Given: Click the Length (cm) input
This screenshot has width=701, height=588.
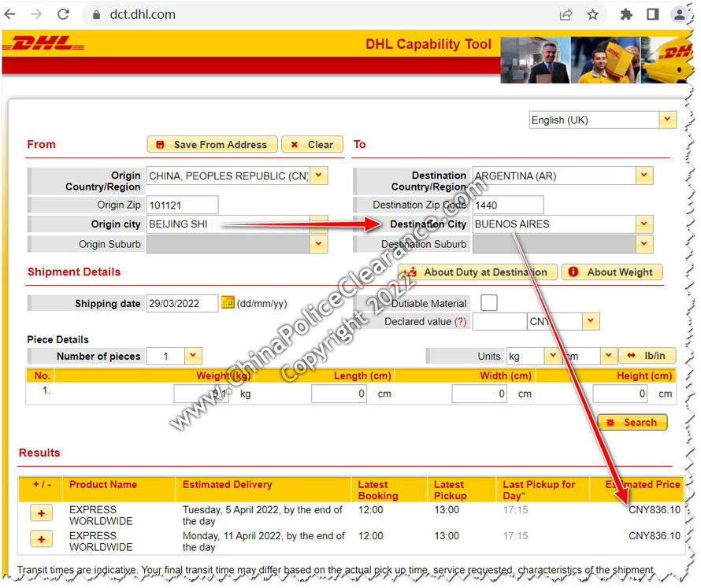Looking at the screenshot, I should (339, 394).
